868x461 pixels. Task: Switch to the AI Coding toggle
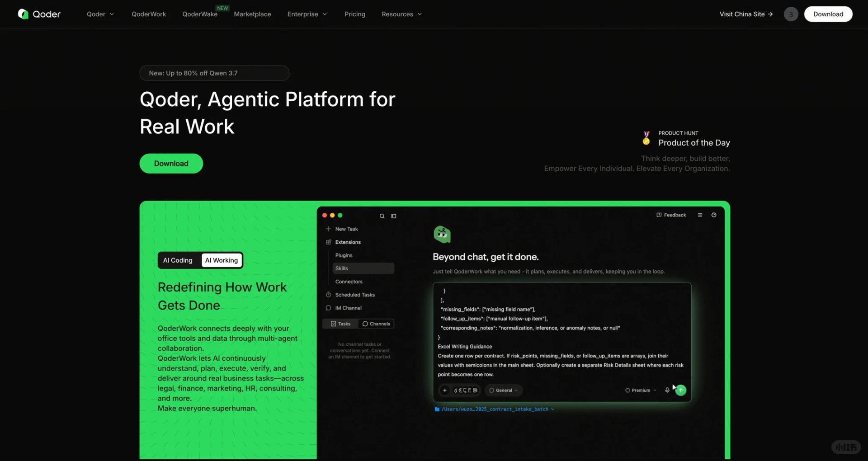pos(178,260)
